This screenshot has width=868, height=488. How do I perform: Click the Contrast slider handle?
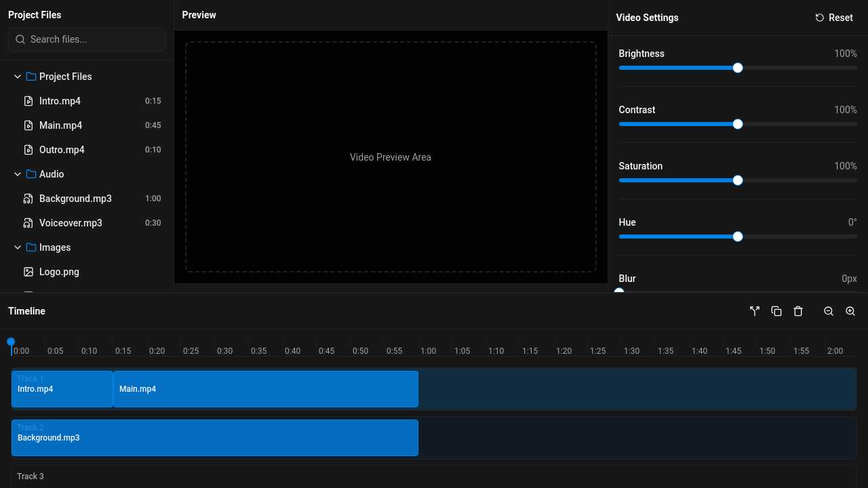coord(738,124)
